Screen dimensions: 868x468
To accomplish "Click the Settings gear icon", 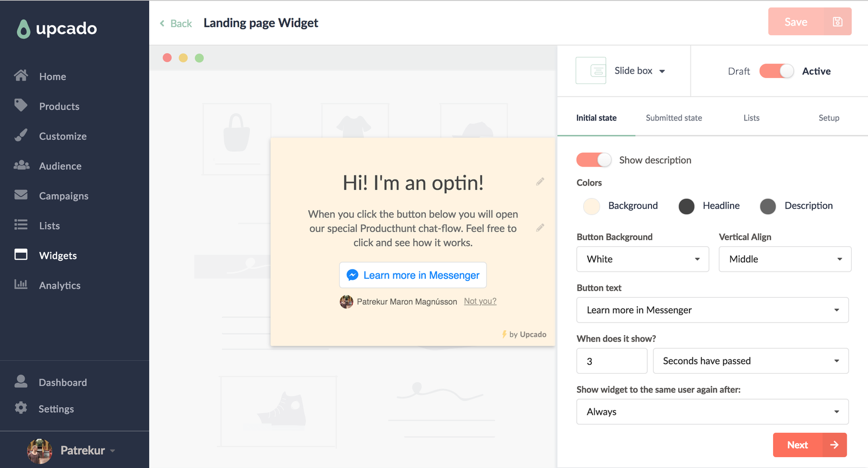I will click(x=21, y=408).
